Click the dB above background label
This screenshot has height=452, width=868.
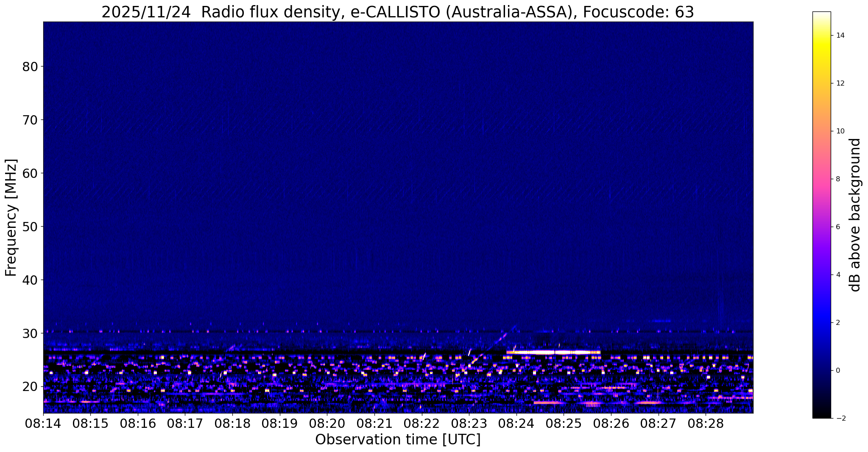pos(856,215)
